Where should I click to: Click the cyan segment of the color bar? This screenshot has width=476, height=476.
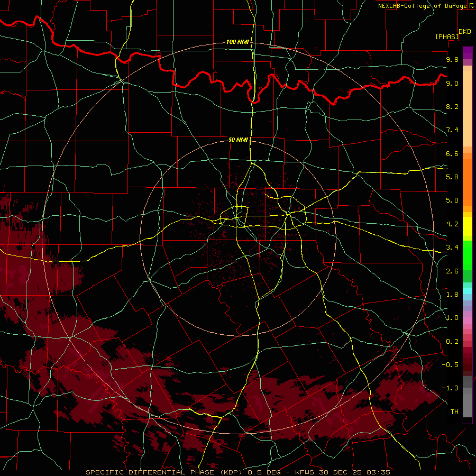(x=467, y=291)
